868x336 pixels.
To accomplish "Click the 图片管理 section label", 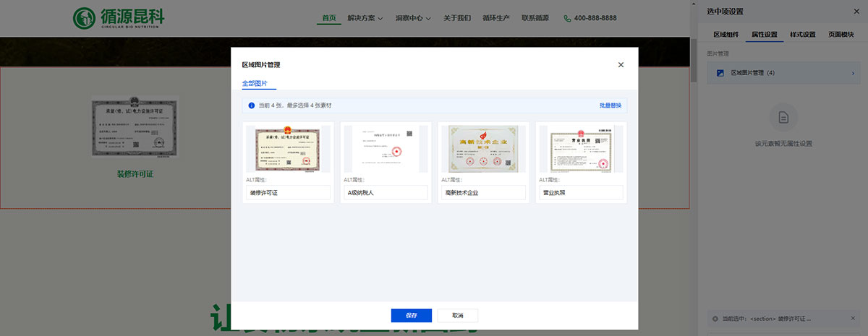I will [718, 53].
